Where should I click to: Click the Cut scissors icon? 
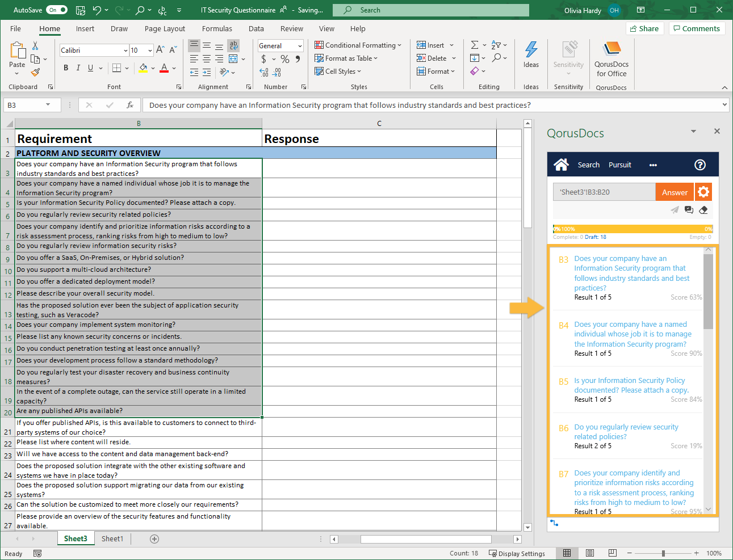35,45
